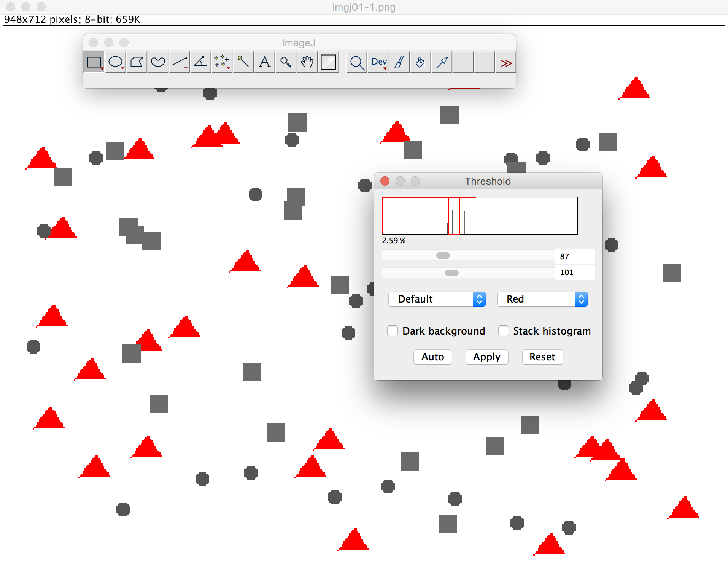The width and height of the screenshot is (728, 571).
Task: Toggle the Stack histogram checkbox
Action: [504, 331]
